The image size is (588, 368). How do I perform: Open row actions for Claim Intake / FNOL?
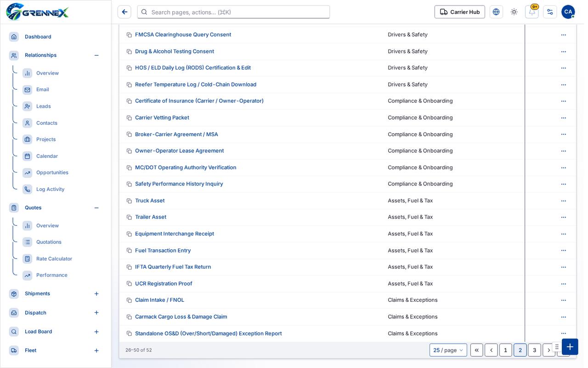point(564,300)
